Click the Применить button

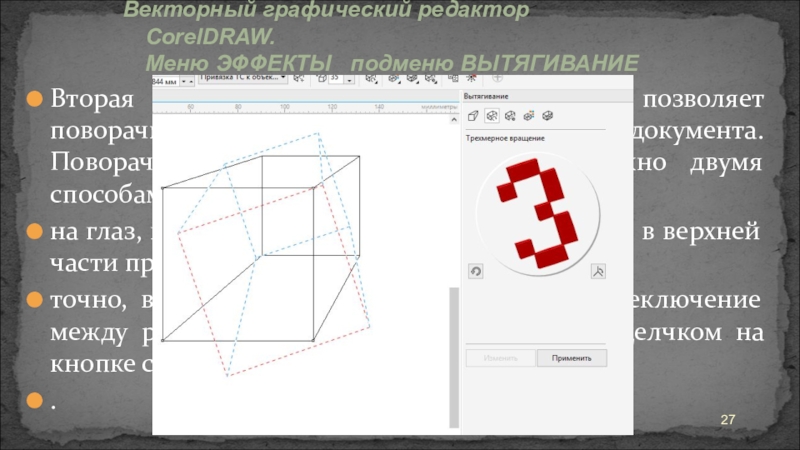pos(571,358)
